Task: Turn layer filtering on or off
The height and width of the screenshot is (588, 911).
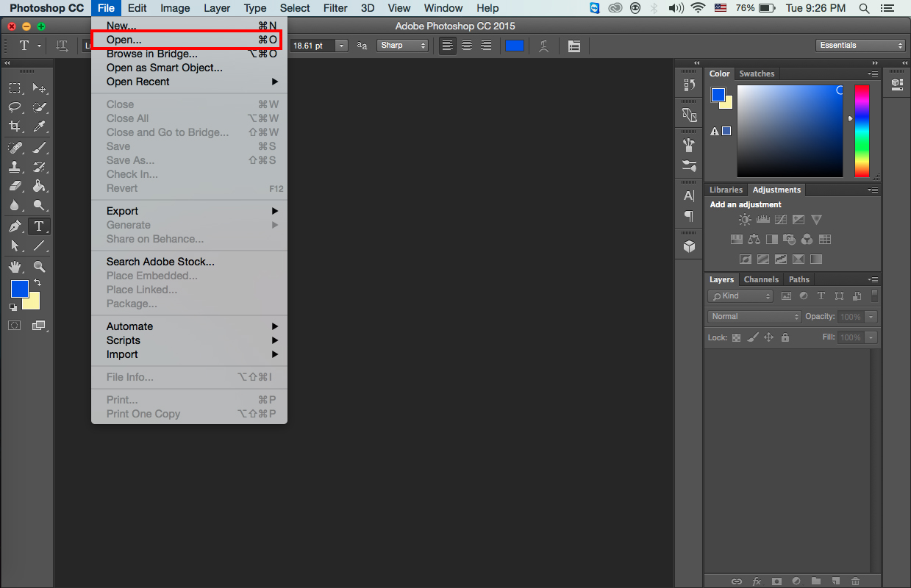Action: point(874,295)
